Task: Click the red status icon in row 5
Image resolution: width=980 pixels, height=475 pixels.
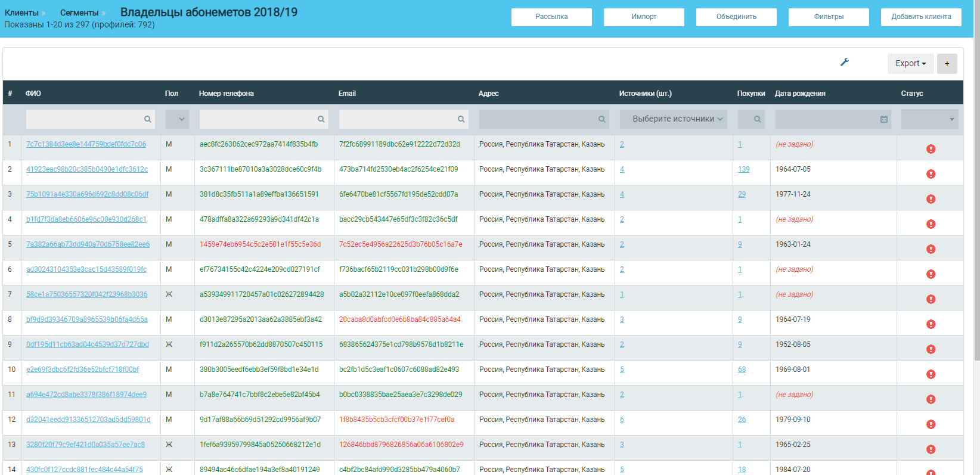Action: click(931, 249)
